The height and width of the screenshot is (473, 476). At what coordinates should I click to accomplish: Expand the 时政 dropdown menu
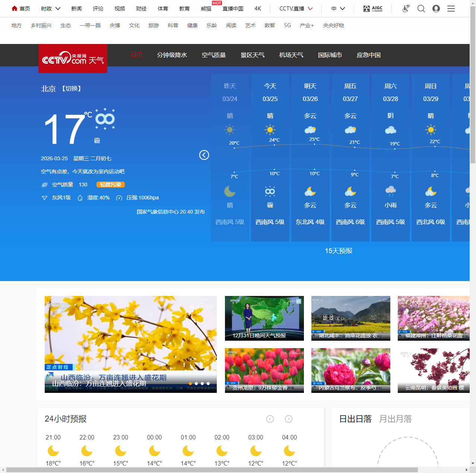click(51, 9)
